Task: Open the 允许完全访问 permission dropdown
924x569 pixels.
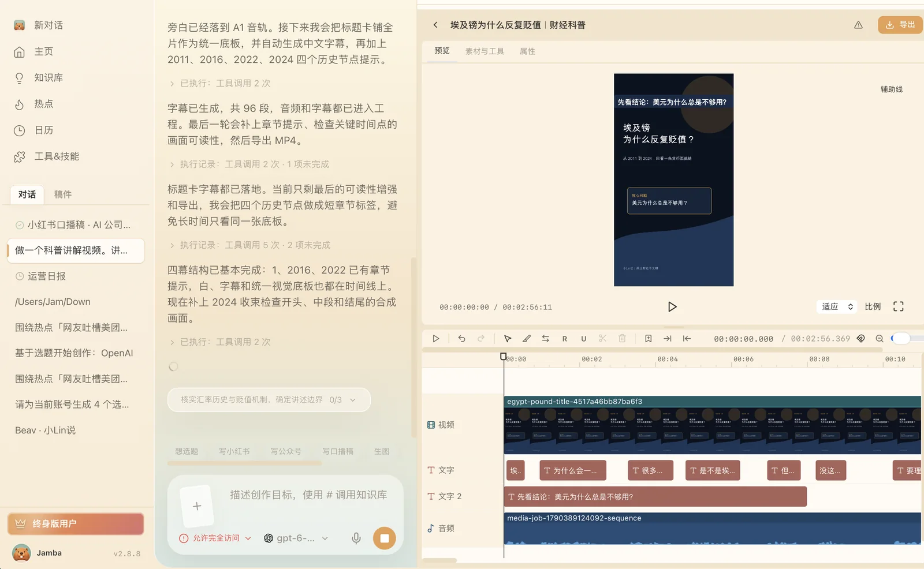Action: 215,538
